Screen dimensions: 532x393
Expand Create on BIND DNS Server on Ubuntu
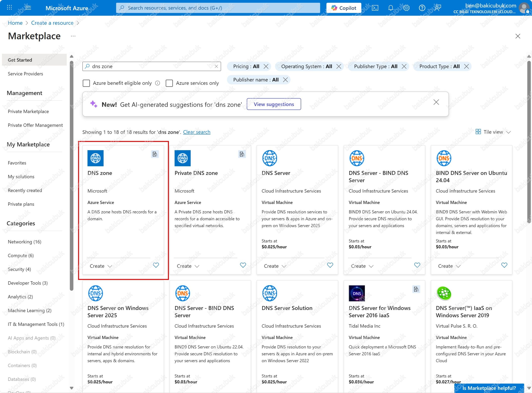(449, 266)
